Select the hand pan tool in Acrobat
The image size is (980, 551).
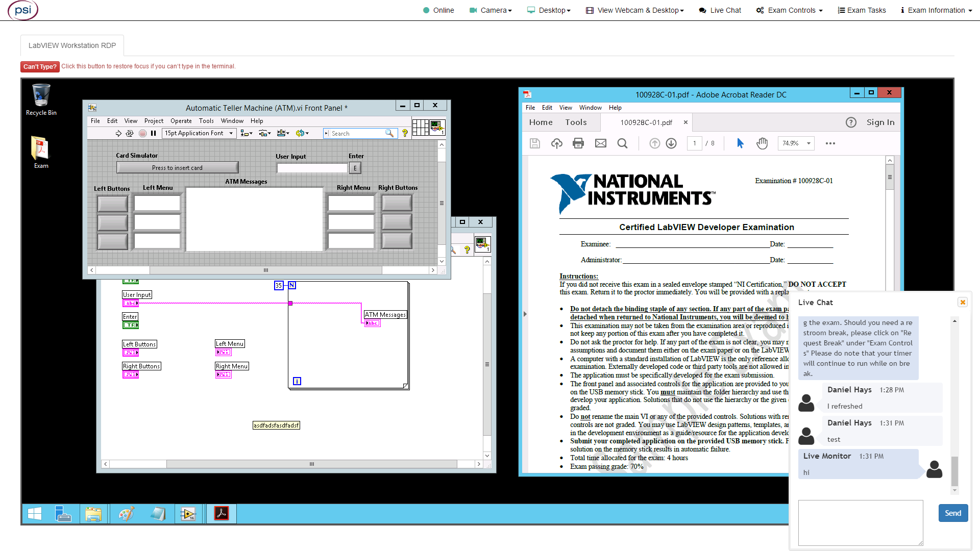(762, 143)
